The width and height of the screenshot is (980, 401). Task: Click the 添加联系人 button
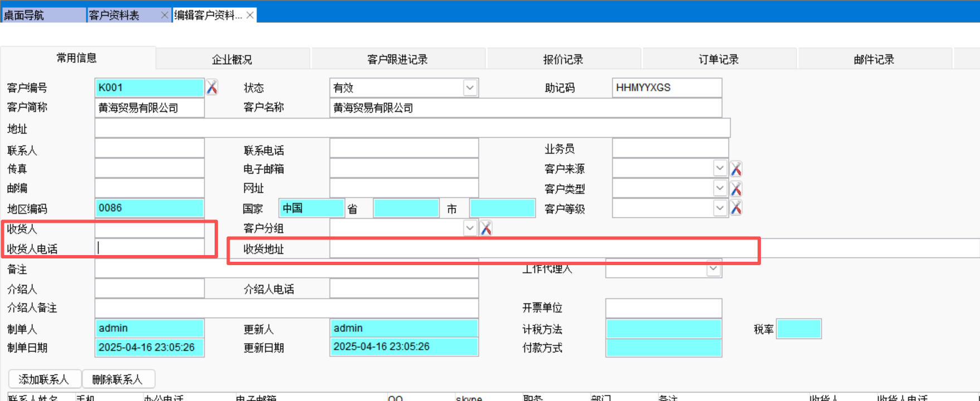click(x=44, y=379)
